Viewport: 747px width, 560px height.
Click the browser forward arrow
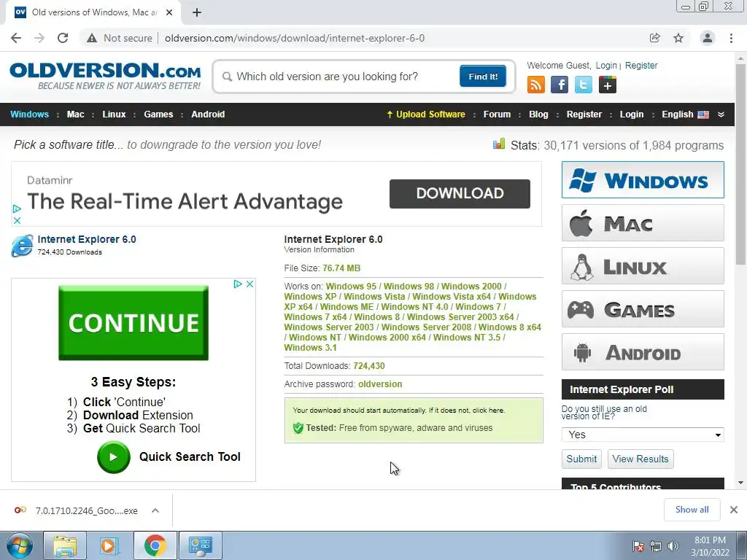pos(39,38)
